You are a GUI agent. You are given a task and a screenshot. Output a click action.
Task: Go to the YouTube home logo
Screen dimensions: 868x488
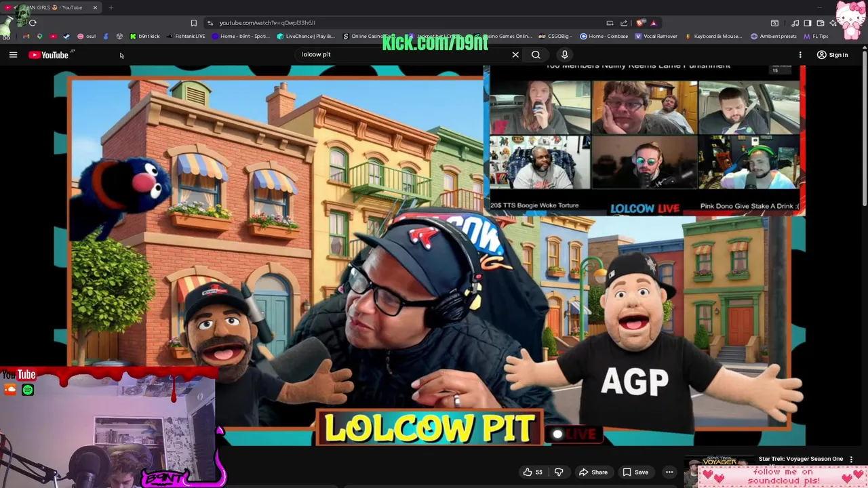(x=49, y=55)
